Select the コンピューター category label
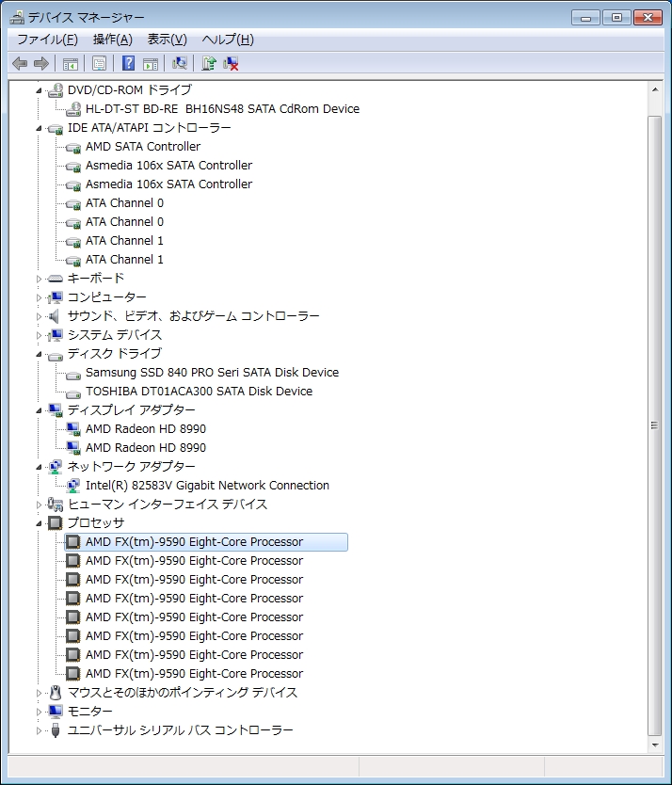 [x=107, y=297]
